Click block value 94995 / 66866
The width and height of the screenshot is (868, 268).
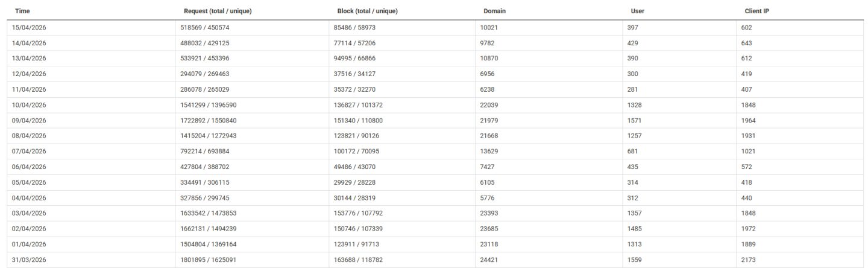point(357,59)
